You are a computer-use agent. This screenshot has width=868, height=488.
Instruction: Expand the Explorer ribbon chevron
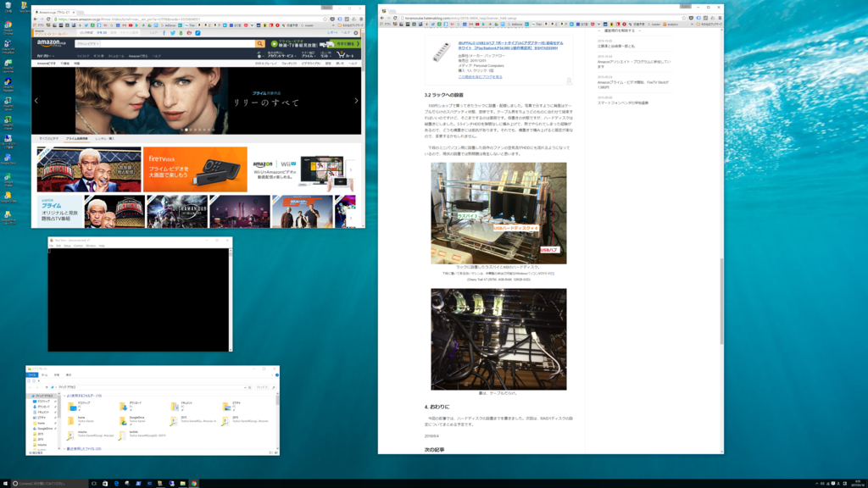[272, 375]
